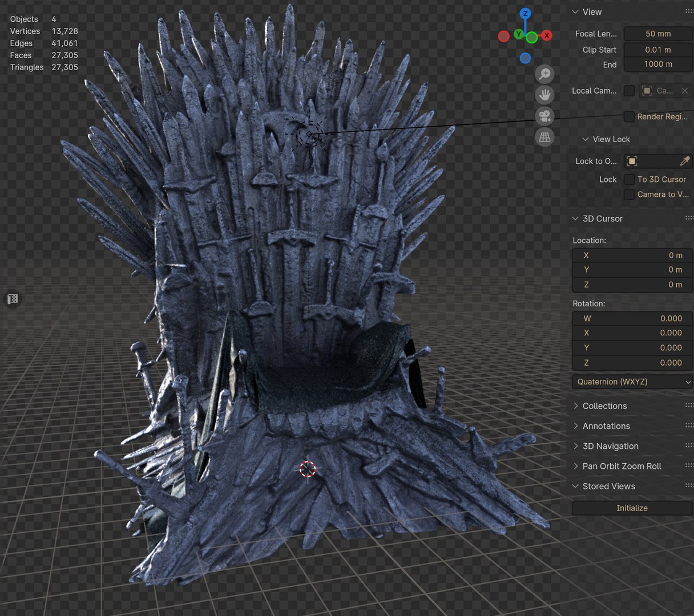Click the Rotation Z 0.000 field
Screen dimensions: 694x616
pos(632,363)
